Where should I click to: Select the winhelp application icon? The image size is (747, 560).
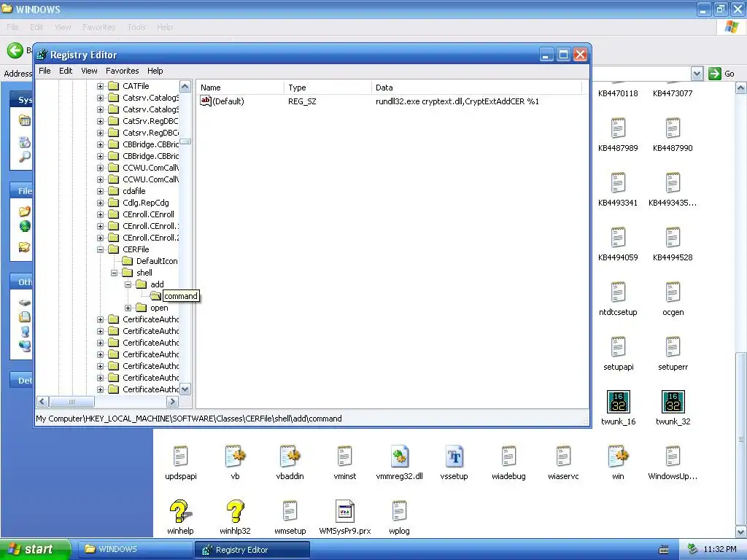click(x=181, y=511)
